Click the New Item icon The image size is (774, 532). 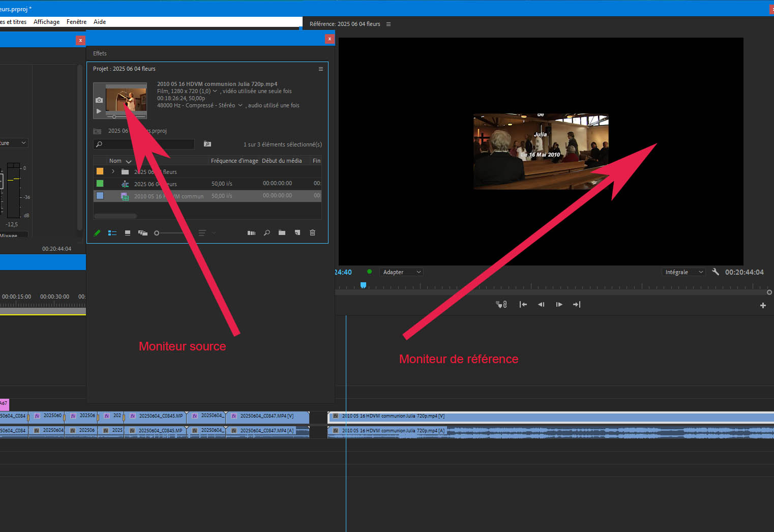coord(297,233)
